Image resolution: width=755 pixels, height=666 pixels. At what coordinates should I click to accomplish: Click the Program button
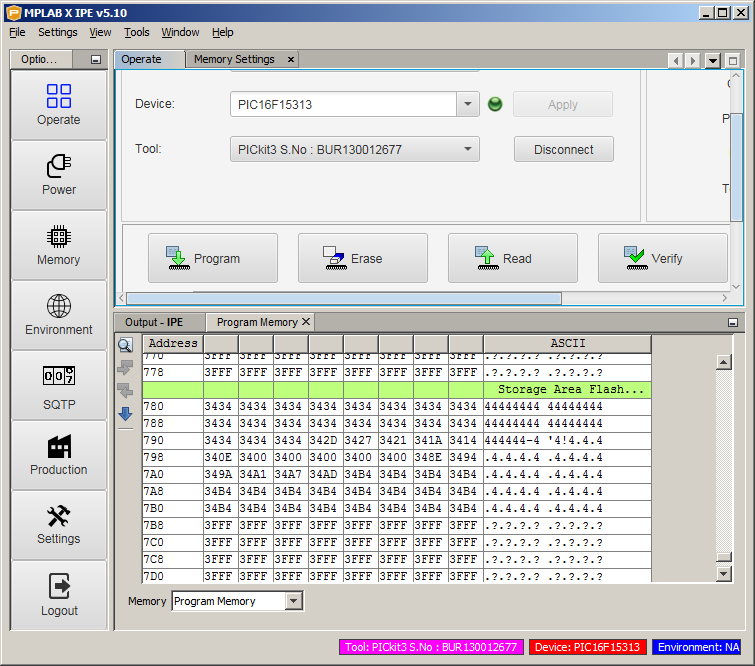(213, 258)
